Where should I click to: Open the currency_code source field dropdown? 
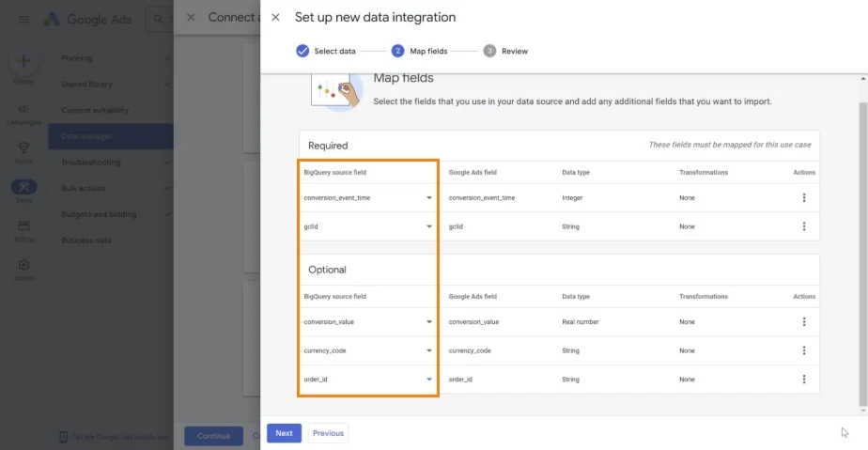(367, 350)
